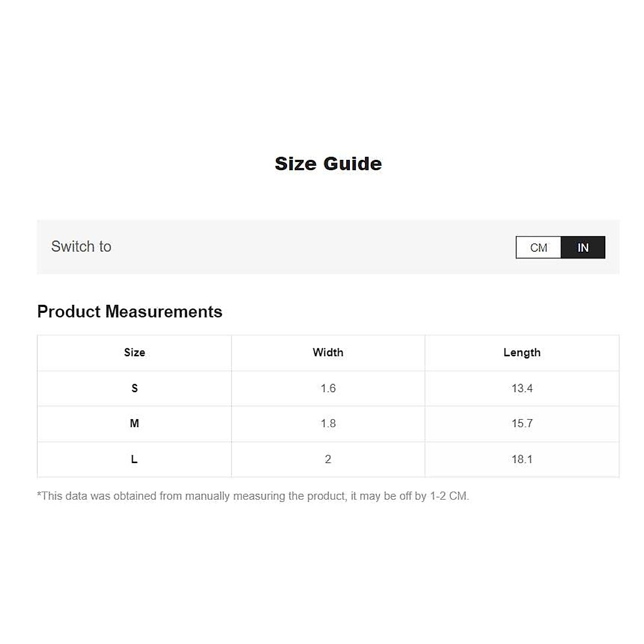The image size is (644, 644).
Task: Click the 15.7 length value
Action: point(522,423)
